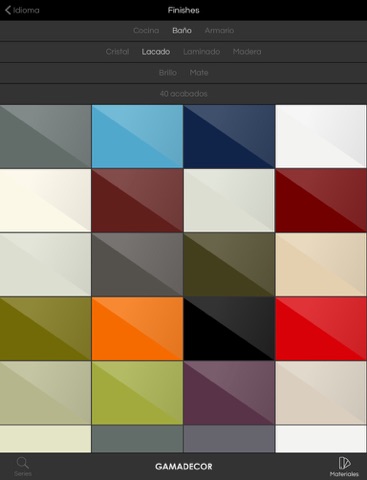Viewport: 367px width, 480px height.
Task: Pick the lime green finish swatch
Action: point(137,393)
